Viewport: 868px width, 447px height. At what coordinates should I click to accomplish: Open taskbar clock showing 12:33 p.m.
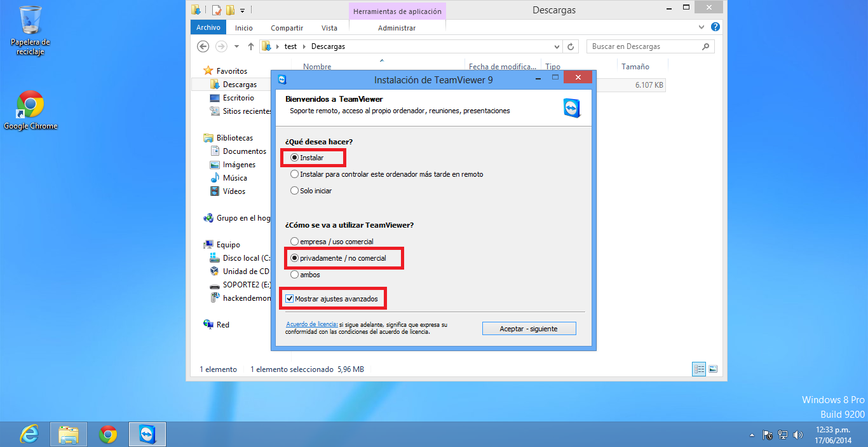pos(833,435)
